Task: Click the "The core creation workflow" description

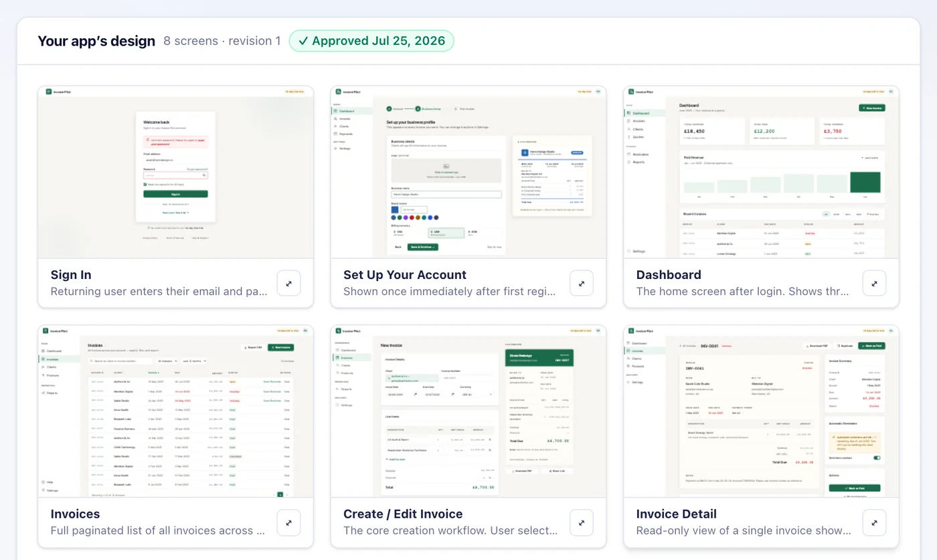Action: 450,531
